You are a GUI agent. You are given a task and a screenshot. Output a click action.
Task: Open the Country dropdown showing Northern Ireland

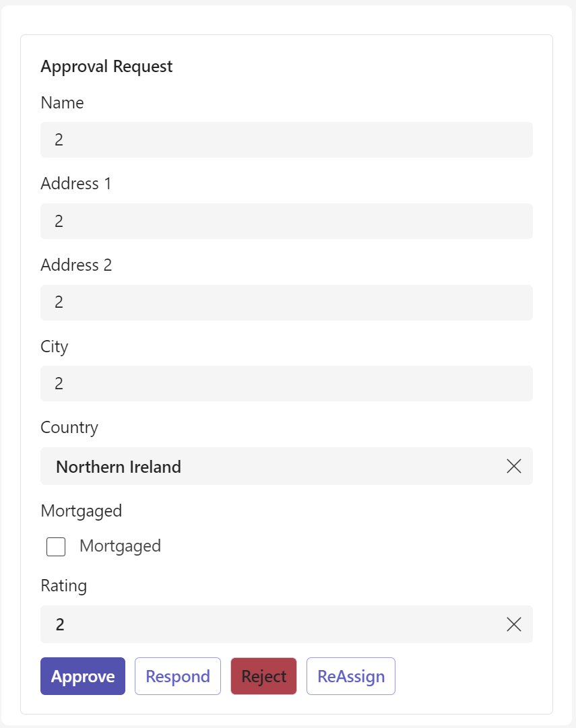[x=269, y=466]
